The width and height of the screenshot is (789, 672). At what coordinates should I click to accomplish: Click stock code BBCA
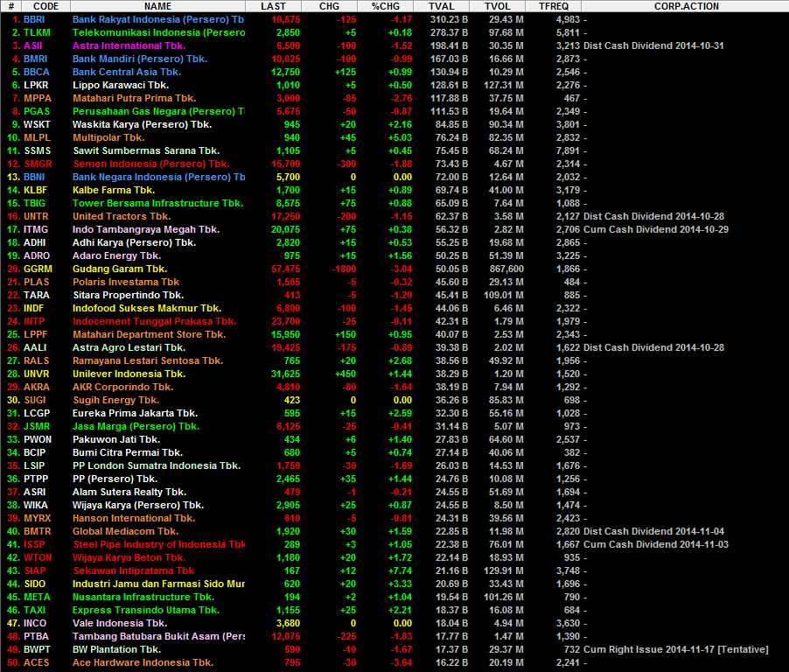[36, 72]
